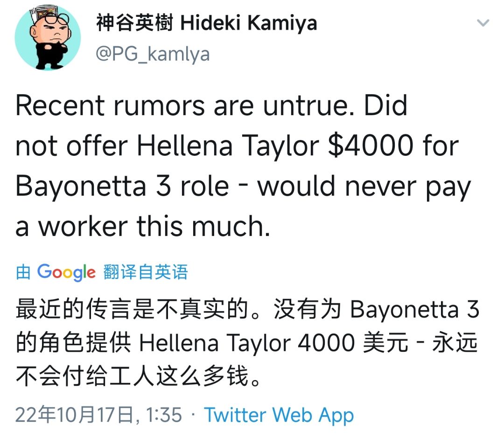This screenshot has width=504, height=439.
Task: Click the "$4000" amount in the tweet
Action: coord(372,146)
